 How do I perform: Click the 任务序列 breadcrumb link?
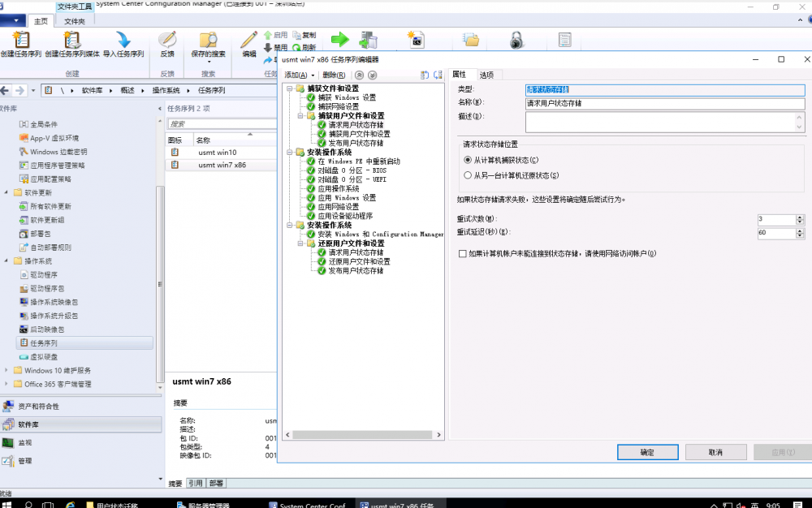tap(211, 91)
